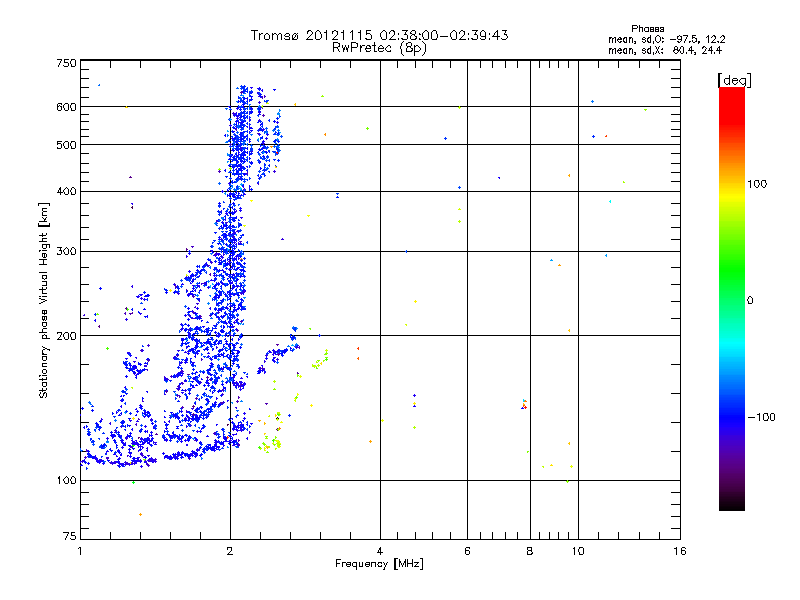
Task: Click the 'Frequency [MHz]' axis label
Action: pyautogui.click(x=379, y=564)
